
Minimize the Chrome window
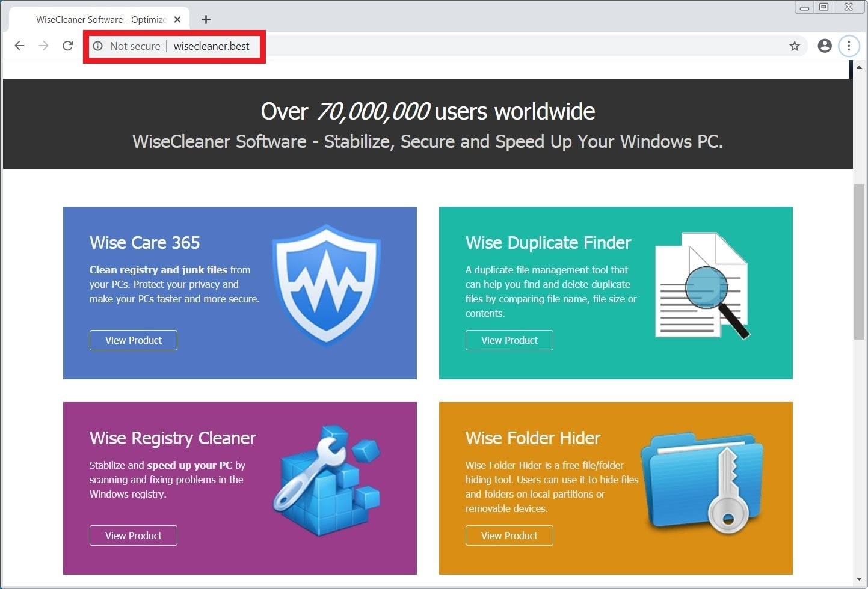coord(804,7)
